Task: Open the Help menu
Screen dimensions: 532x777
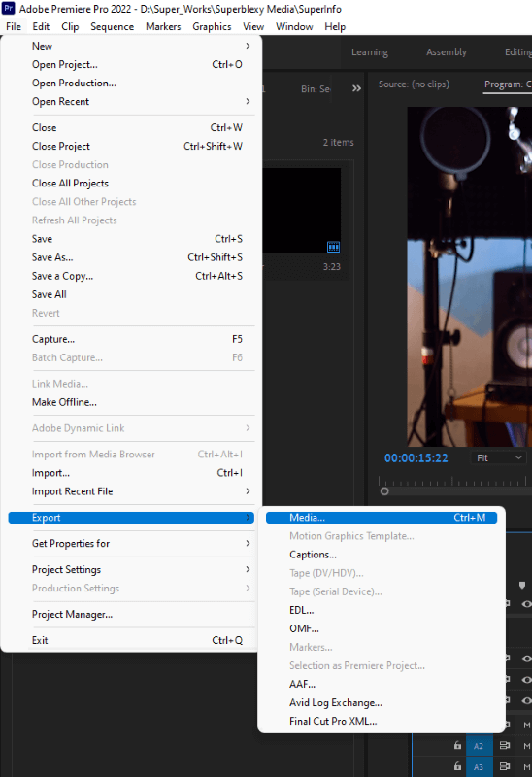Action: point(335,27)
